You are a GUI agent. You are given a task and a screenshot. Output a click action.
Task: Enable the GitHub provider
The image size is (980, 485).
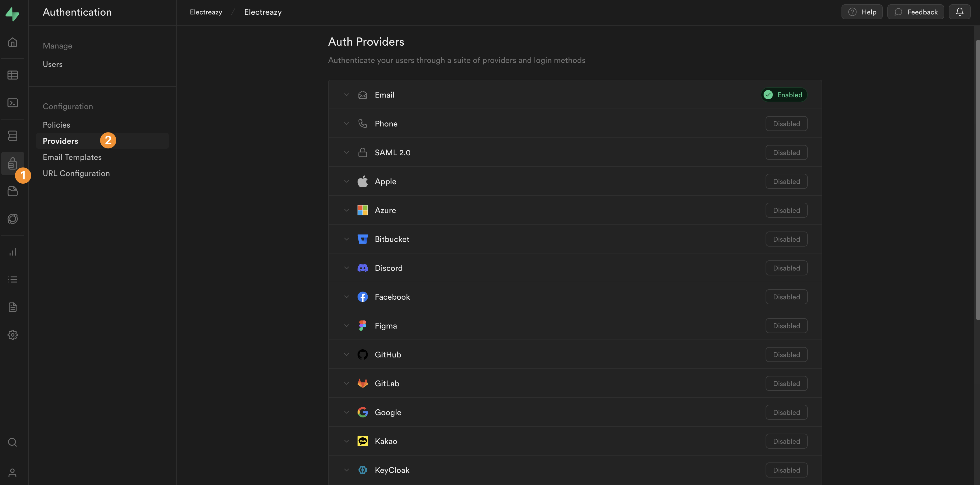point(786,355)
